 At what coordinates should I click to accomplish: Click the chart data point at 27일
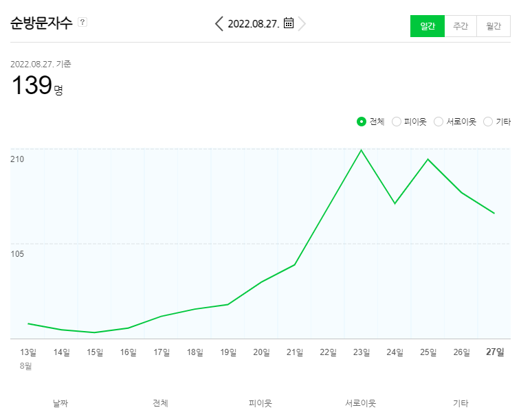(494, 214)
